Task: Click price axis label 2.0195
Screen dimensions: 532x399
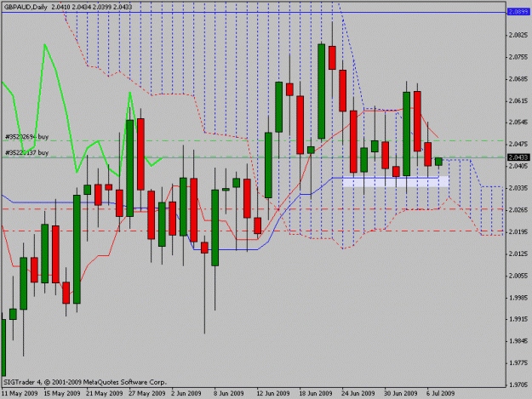Action: point(518,232)
